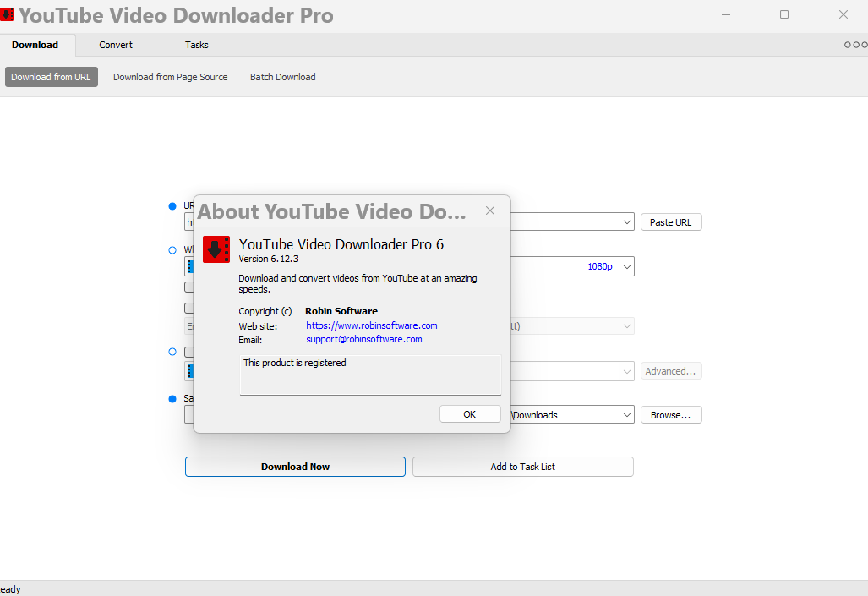Click the Version 6.12.3 text
This screenshot has height=596, width=868.
click(x=269, y=259)
